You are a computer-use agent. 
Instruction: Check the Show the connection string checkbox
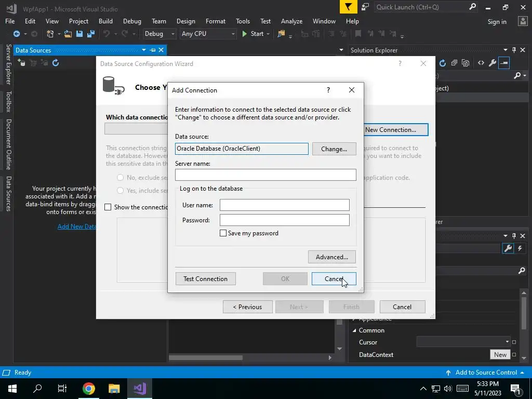[x=108, y=207]
